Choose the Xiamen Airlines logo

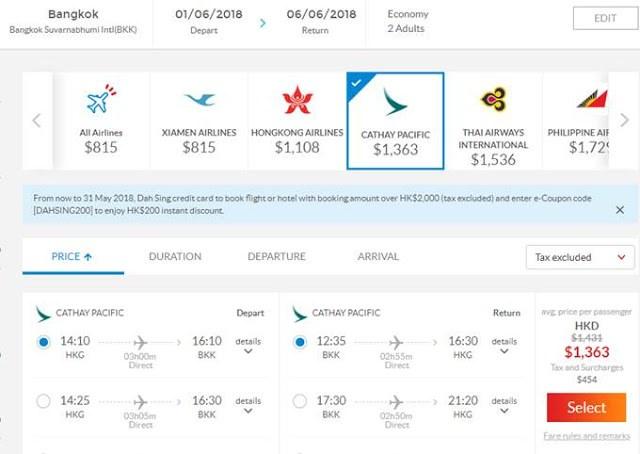[199, 99]
